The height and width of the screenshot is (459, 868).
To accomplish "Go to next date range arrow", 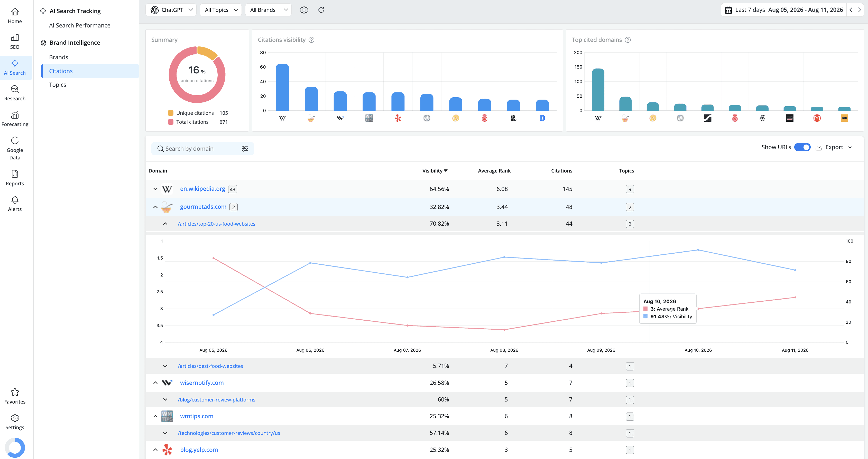I will [860, 10].
